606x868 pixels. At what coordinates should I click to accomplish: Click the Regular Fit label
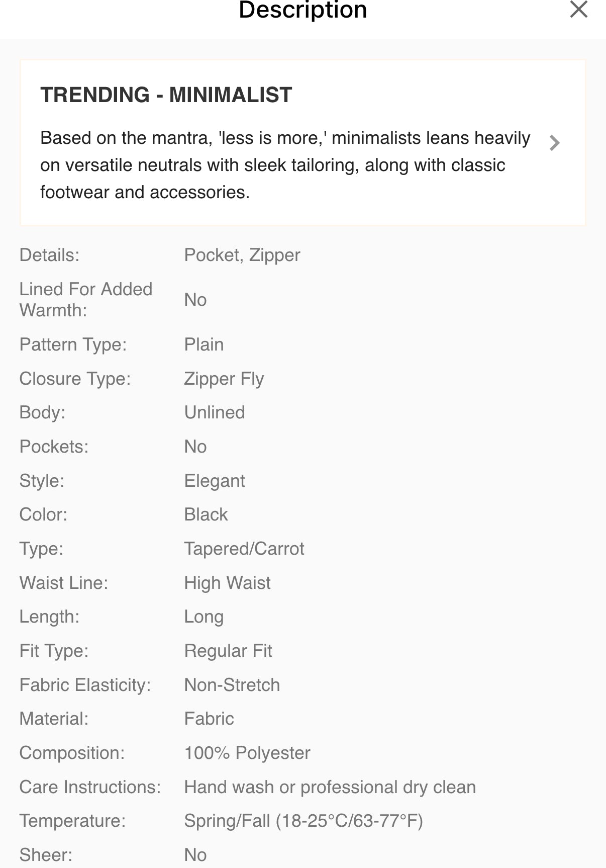[228, 651]
